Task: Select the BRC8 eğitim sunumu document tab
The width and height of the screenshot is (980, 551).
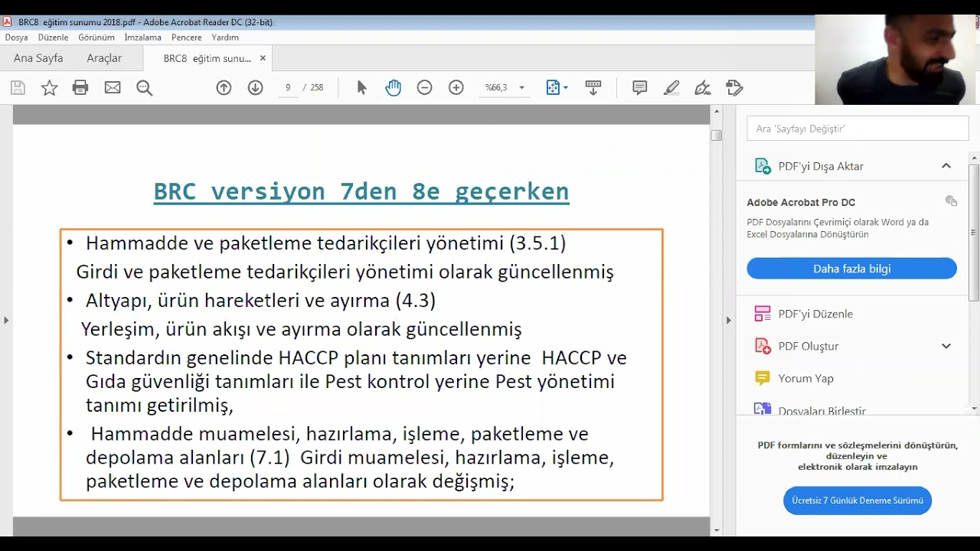Action: 207,58
